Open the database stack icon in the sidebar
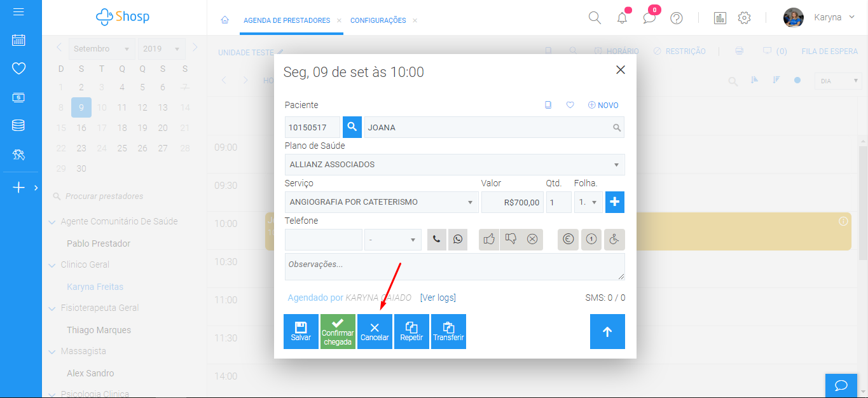Viewport: 868px width, 398px height. pyautogui.click(x=18, y=125)
